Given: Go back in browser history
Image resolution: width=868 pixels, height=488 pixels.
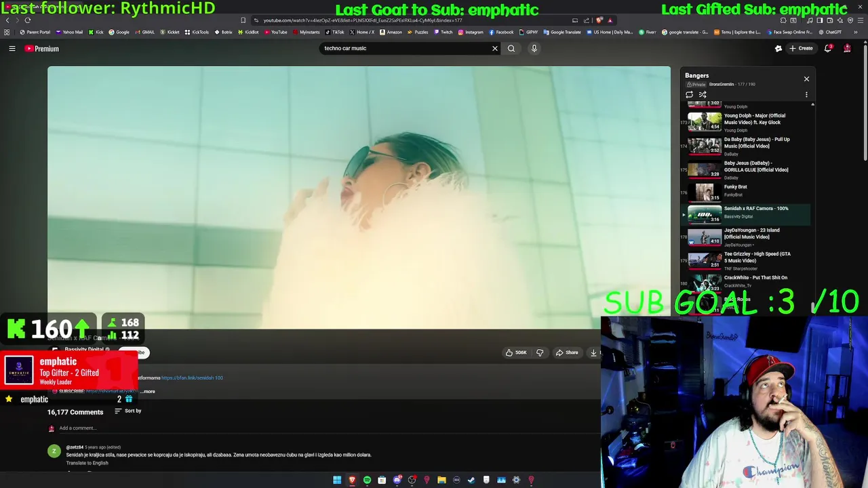Looking at the screenshot, I should 7,20.
